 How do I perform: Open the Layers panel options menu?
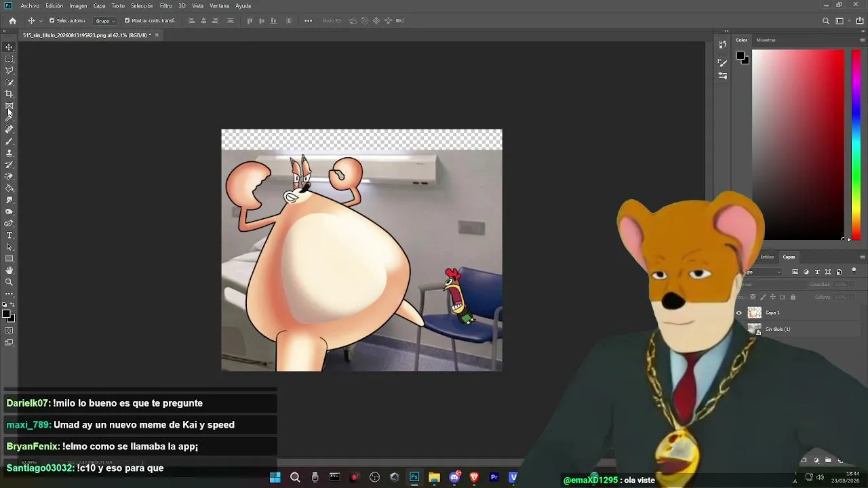(862, 257)
